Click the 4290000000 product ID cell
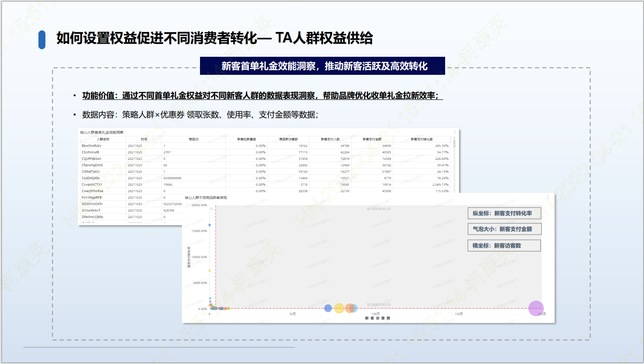This screenshot has width=644, height=364. point(172,178)
